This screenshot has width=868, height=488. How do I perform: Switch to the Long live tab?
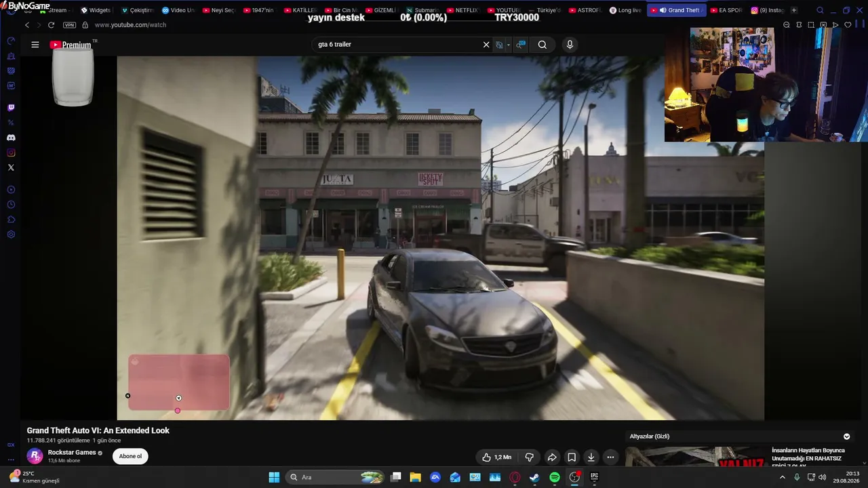pos(625,10)
